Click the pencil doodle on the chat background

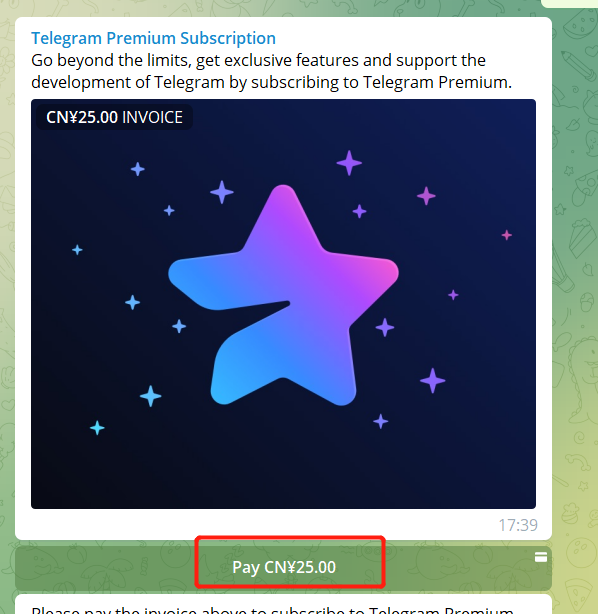578,66
